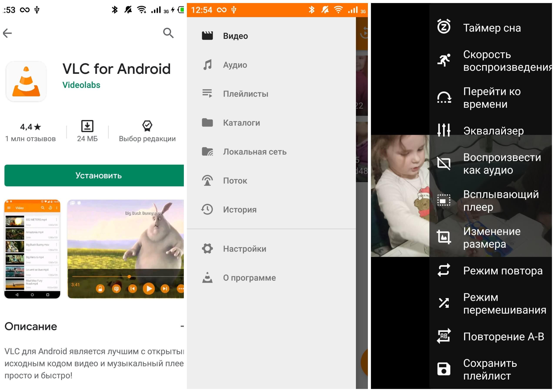Screen dimensions: 555x392
Task: Tap the network folder cast icon
Action: pyautogui.click(x=207, y=152)
